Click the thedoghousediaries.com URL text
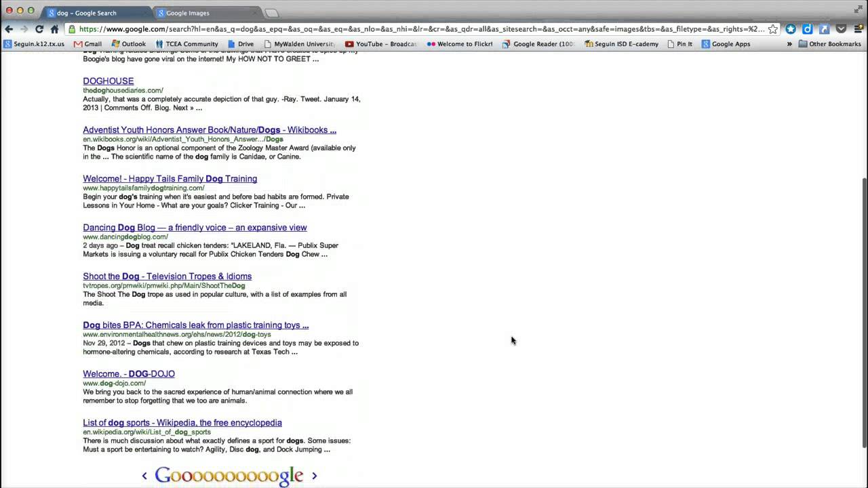 tap(123, 90)
